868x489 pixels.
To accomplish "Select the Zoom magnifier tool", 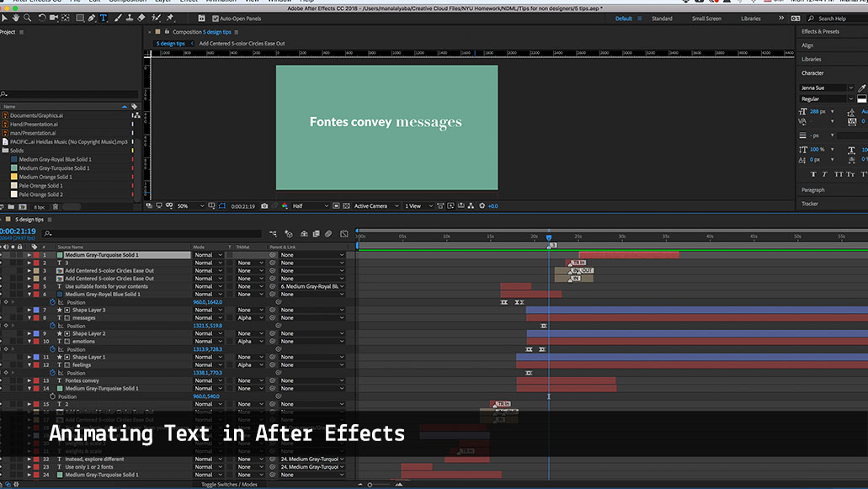I will coord(29,18).
